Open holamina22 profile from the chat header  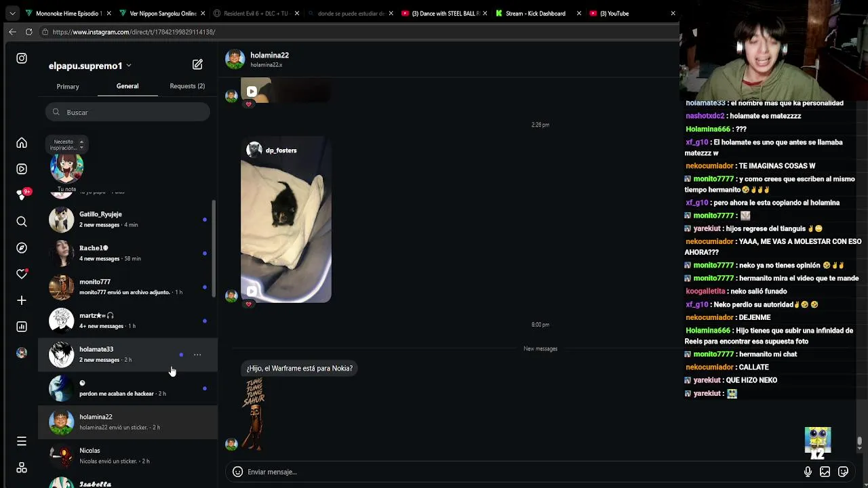pos(269,59)
